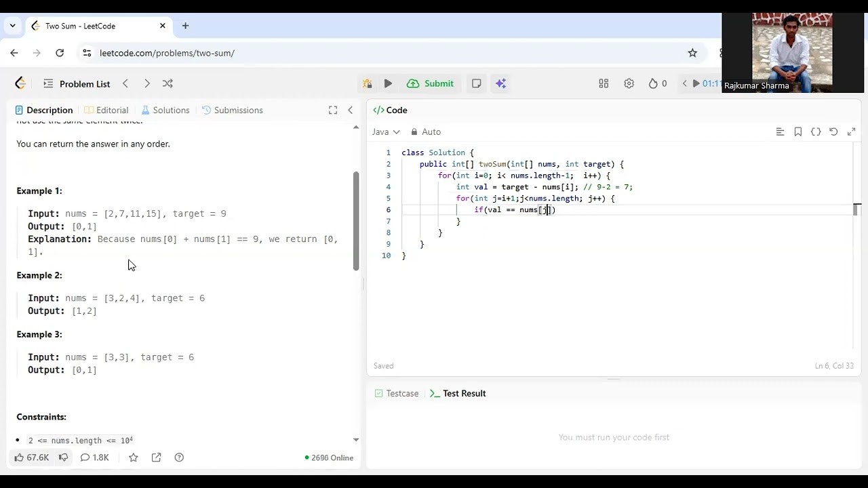Image resolution: width=868 pixels, height=488 pixels.
Task: Open the LeetCode home logo
Action: [20, 83]
